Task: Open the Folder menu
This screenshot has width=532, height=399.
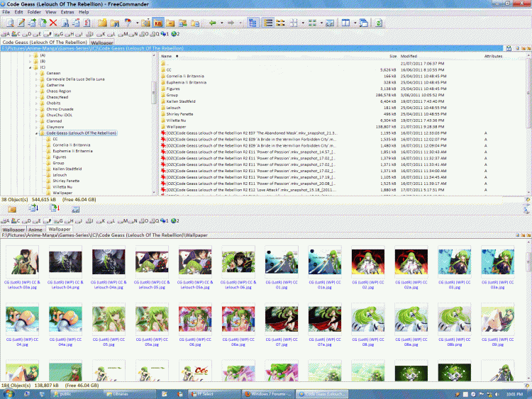Action: coord(34,12)
